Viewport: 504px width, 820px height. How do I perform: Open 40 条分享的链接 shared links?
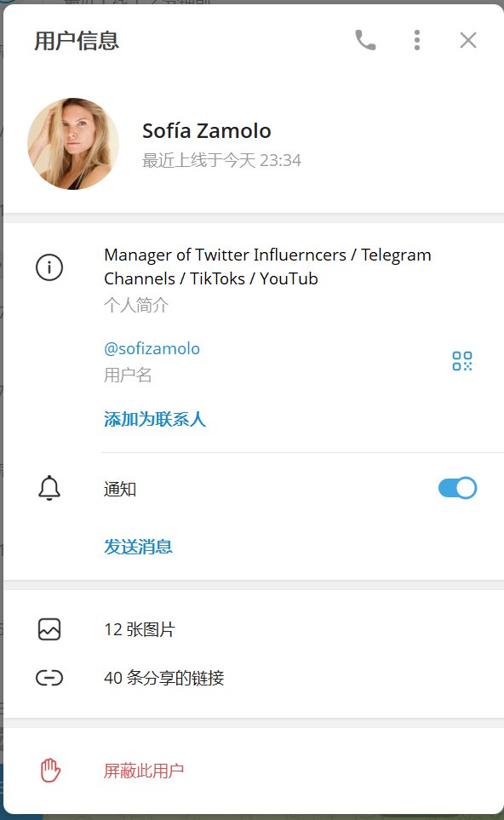click(x=163, y=678)
